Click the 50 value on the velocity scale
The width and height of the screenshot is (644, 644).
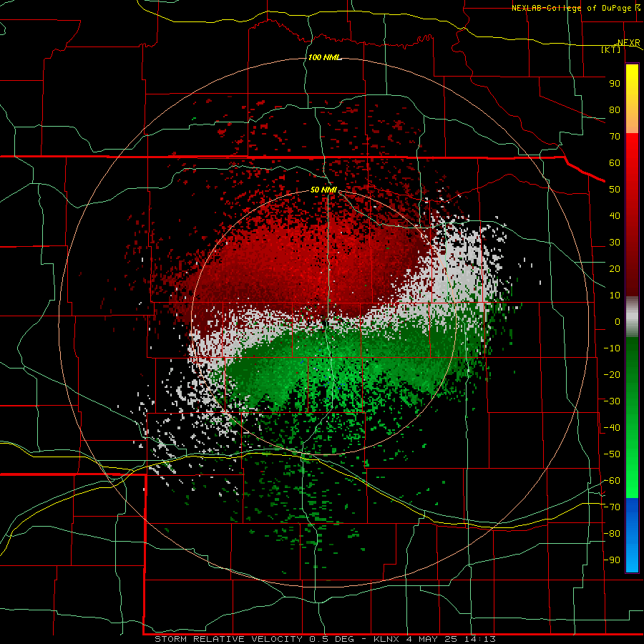(x=615, y=190)
